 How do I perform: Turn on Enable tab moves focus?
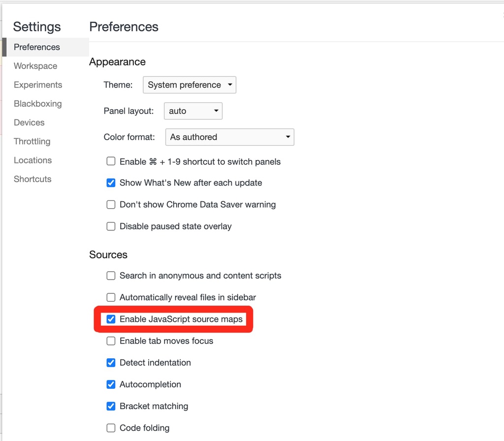[111, 341]
